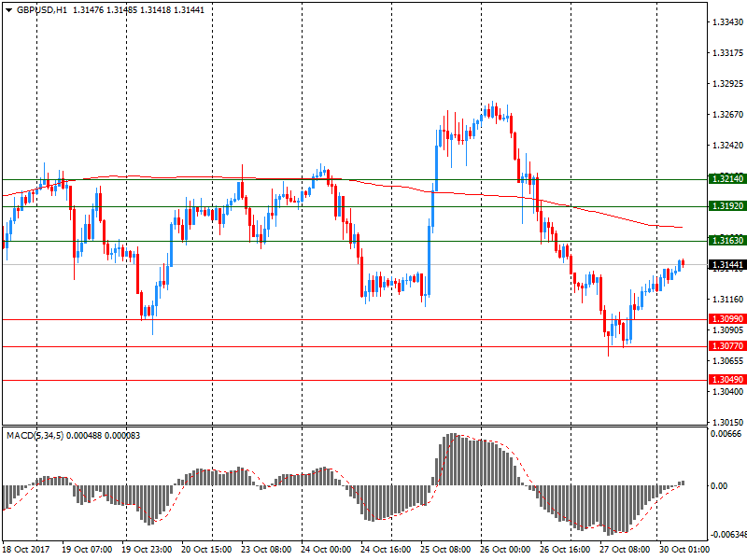Select the 1.30990 red support level label
Screen dimensions: 747x560
click(x=726, y=319)
